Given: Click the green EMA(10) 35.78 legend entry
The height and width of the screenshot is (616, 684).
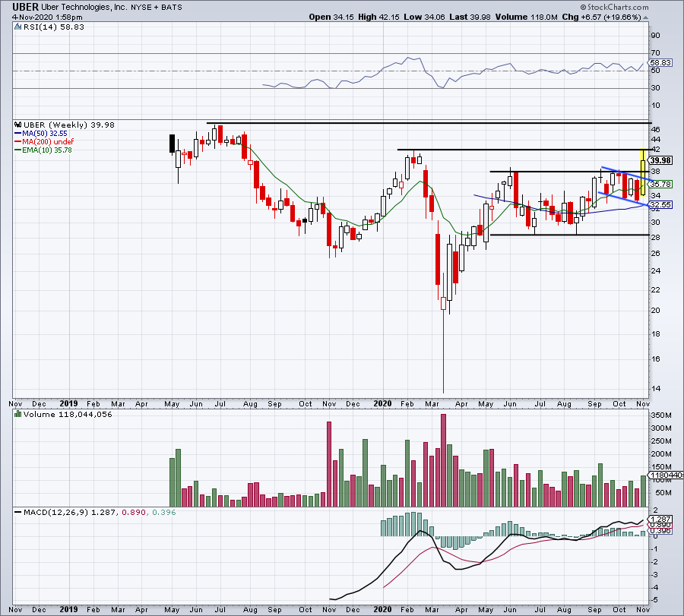Looking at the screenshot, I should [x=43, y=150].
